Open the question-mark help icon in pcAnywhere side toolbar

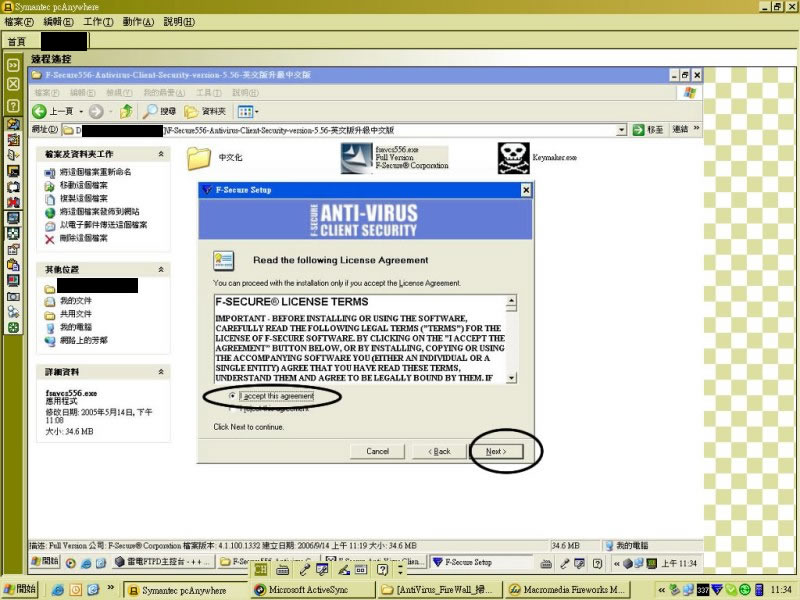(x=13, y=106)
